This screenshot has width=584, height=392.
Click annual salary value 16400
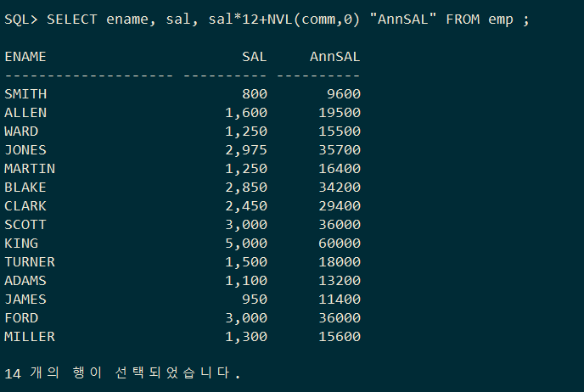tap(340, 168)
